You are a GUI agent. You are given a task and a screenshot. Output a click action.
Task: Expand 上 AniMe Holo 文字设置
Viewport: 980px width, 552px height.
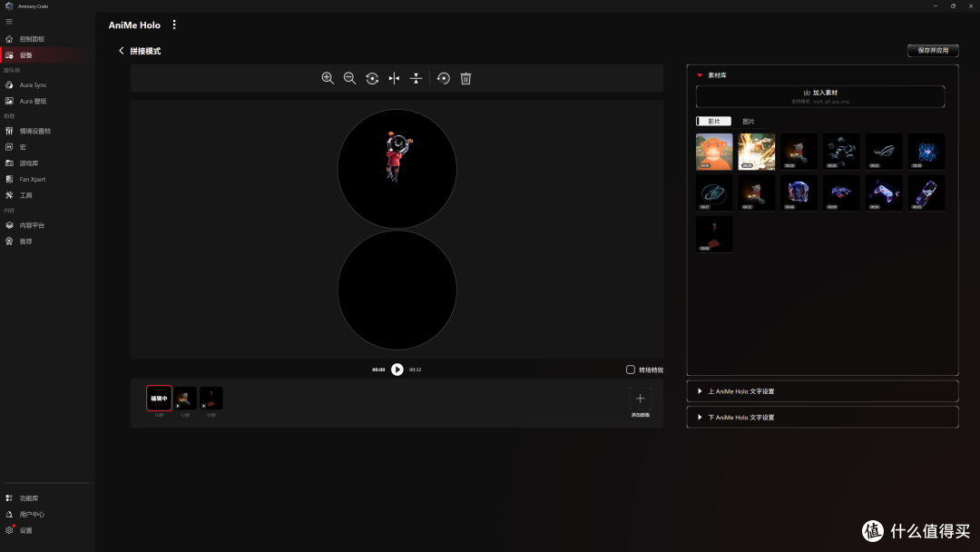(x=822, y=391)
